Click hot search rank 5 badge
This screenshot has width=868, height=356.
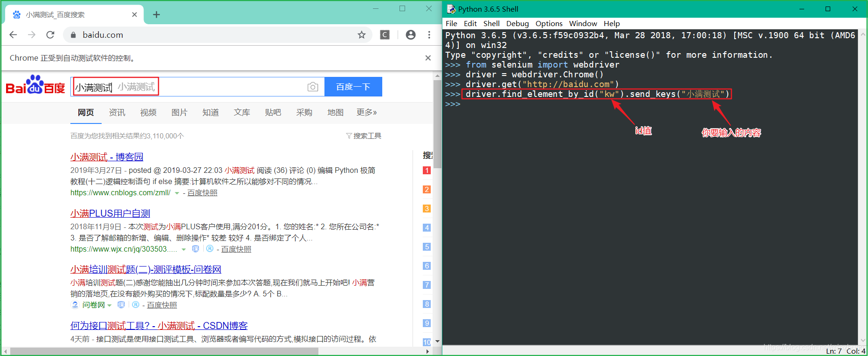[x=427, y=247]
